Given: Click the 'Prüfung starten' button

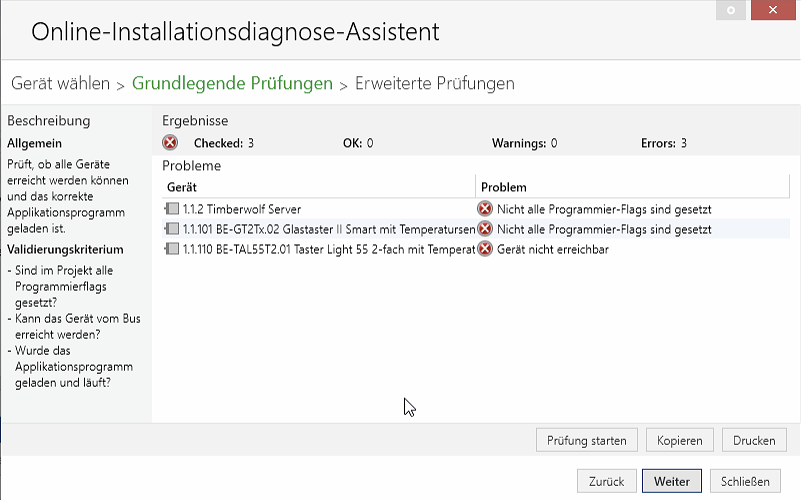Looking at the screenshot, I should pyautogui.click(x=586, y=440).
